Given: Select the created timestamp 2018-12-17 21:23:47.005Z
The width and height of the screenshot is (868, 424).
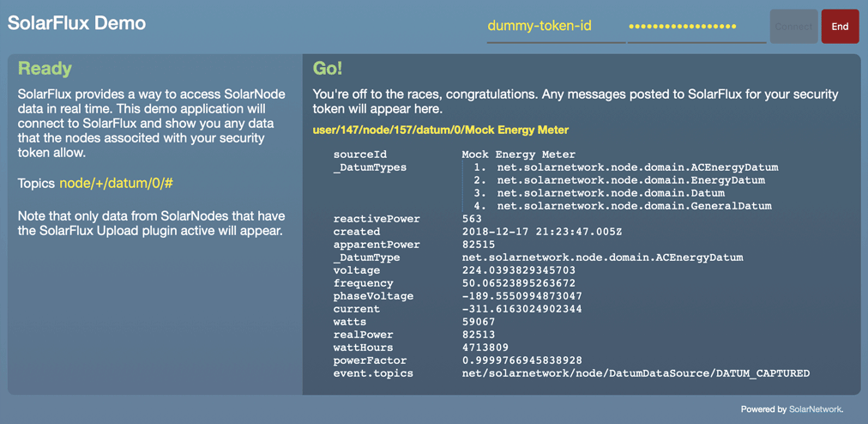Looking at the screenshot, I should point(542,232).
